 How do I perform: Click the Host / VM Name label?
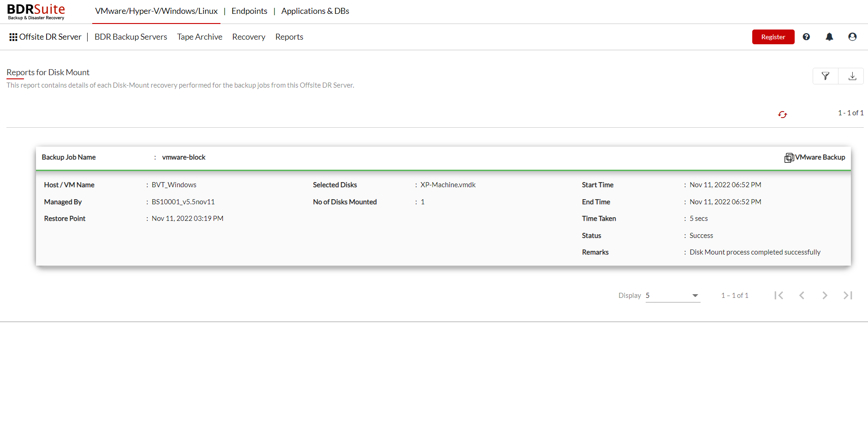point(69,185)
